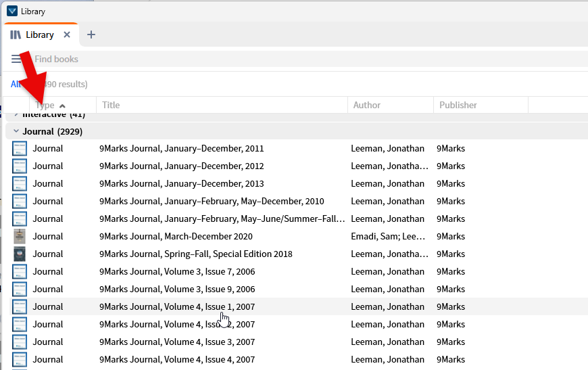Click cover icon of Volume 4, Issue 2 journal
This screenshot has width=588, height=370.
click(x=20, y=325)
